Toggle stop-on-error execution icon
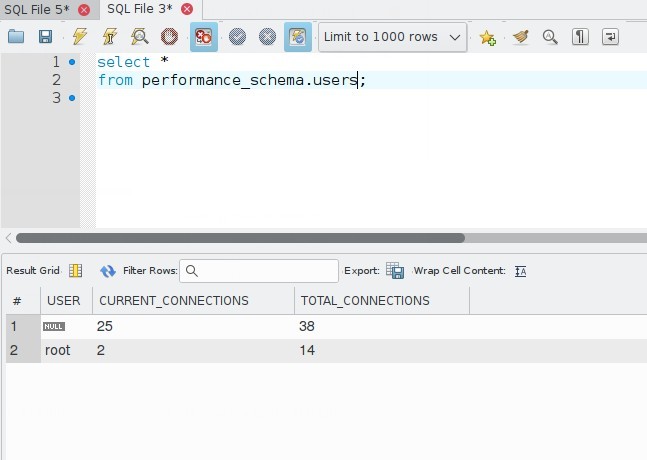This screenshot has height=460, width=647. [203, 37]
